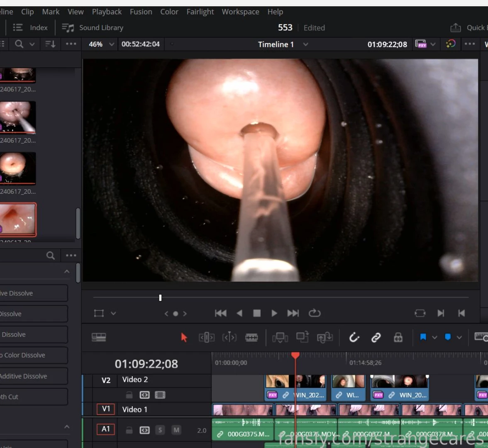Enable the Snapping magnet tool
Viewport: 488px width, 448px height.
point(354,337)
